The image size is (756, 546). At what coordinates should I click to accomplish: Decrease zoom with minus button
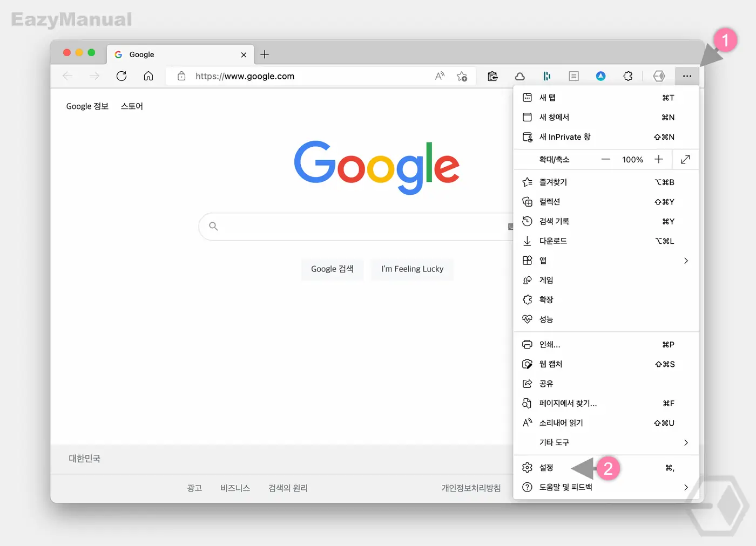click(x=605, y=159)
